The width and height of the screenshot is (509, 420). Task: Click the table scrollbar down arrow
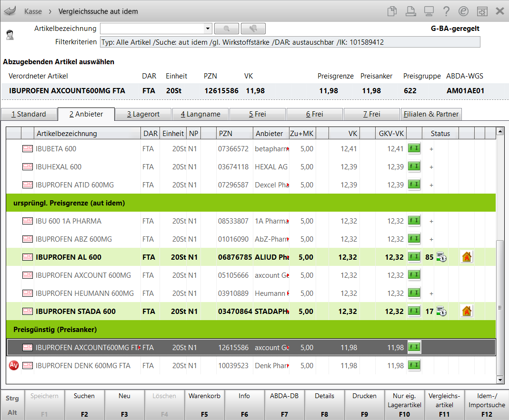500,380
